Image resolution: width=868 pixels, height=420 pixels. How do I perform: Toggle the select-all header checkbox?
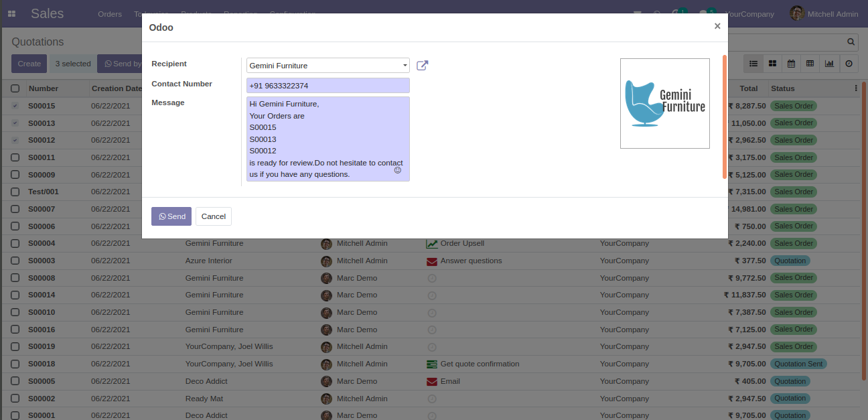15,88
